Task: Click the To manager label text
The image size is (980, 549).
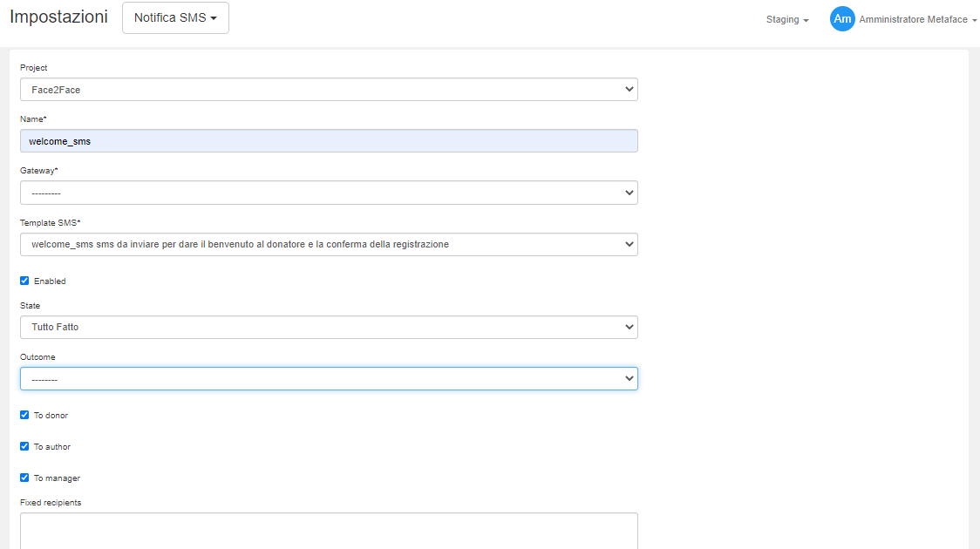Action: (57, 478)
